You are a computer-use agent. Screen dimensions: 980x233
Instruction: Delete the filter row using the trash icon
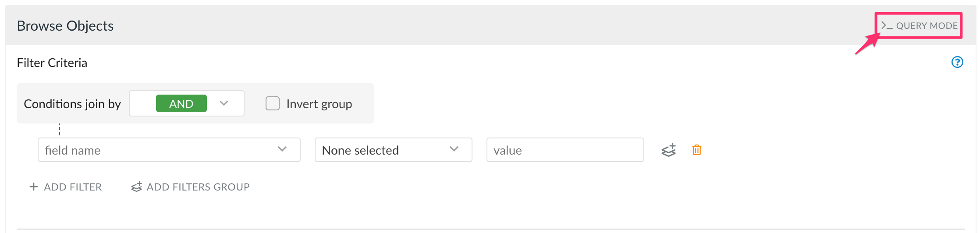coord(696,150)
